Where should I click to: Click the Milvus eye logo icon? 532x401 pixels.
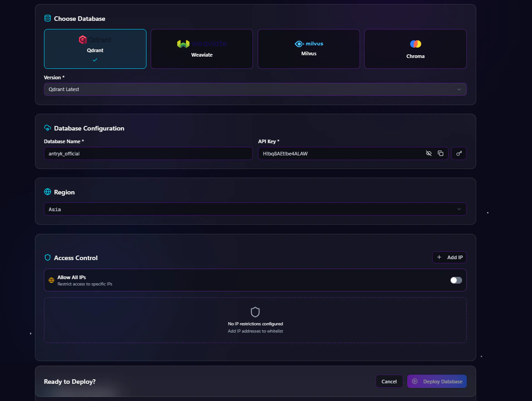pyautogui.click(x=299, y=44)
